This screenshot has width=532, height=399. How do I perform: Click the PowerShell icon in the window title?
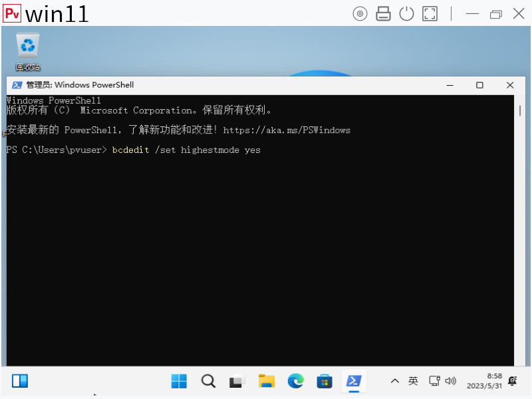pyautogui.click(x=17, y=85)
